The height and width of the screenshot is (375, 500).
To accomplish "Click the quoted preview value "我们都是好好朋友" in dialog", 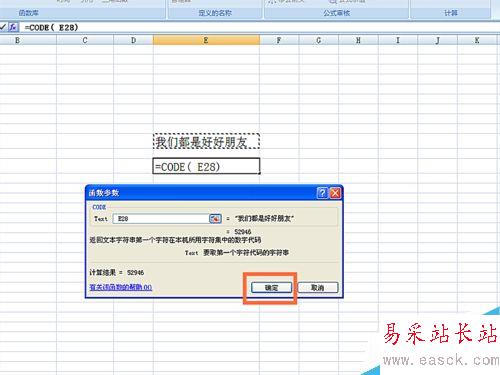I will (264, 219).
